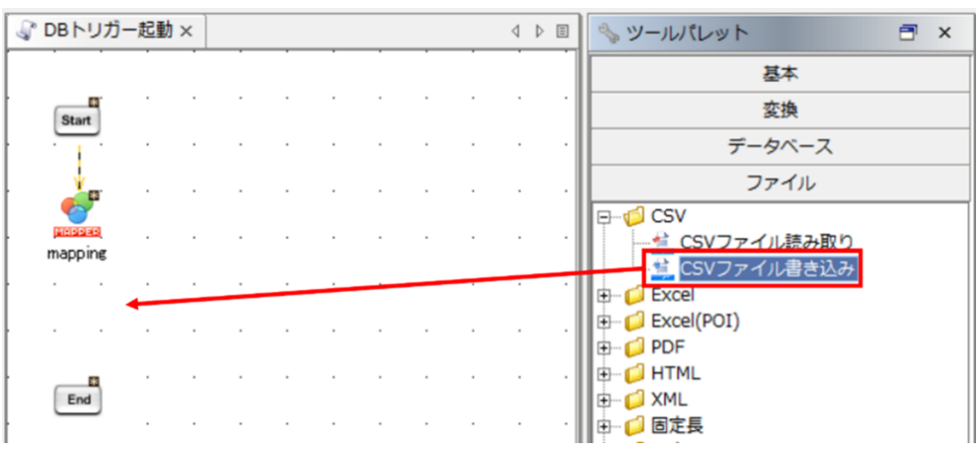Click the mapping label under Mapper

[x=78, y=254]
